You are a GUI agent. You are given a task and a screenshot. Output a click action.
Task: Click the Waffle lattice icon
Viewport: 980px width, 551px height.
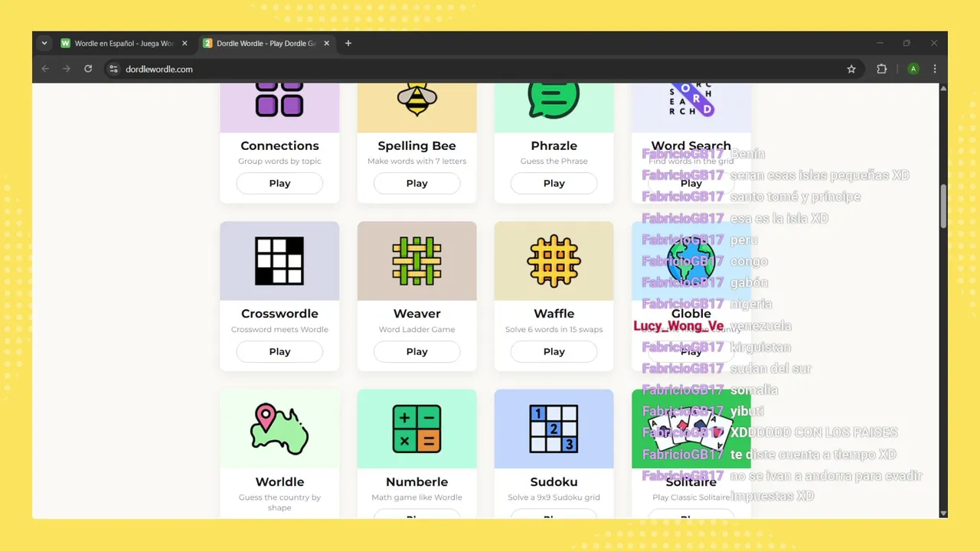tap(554, 261)
